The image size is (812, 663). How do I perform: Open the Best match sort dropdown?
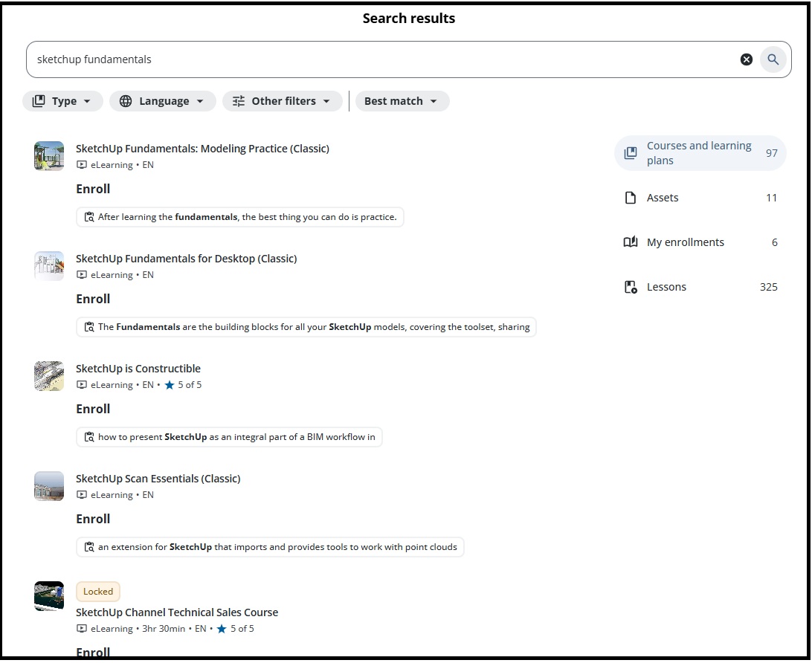point(402,101)
